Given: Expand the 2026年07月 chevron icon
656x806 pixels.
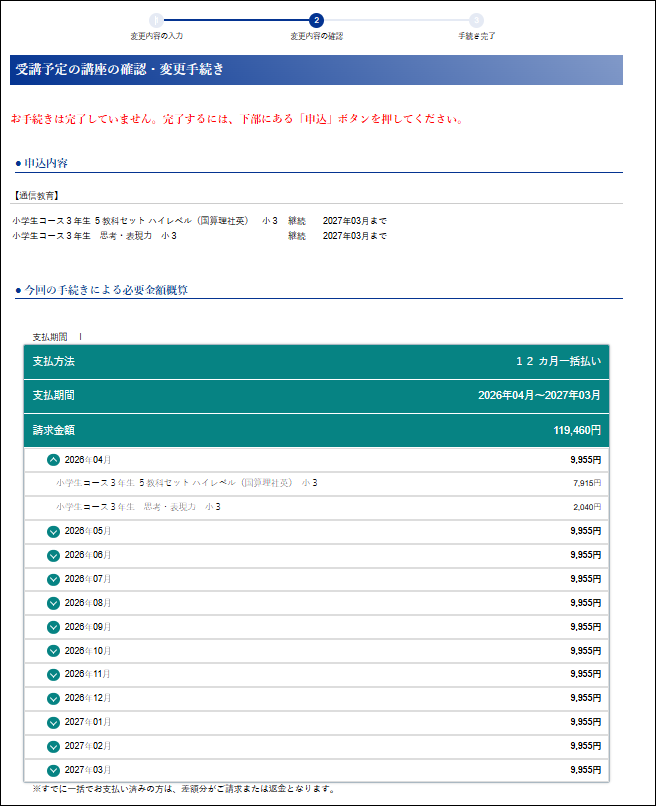Looking at the screenshot, I should (53, 579).
